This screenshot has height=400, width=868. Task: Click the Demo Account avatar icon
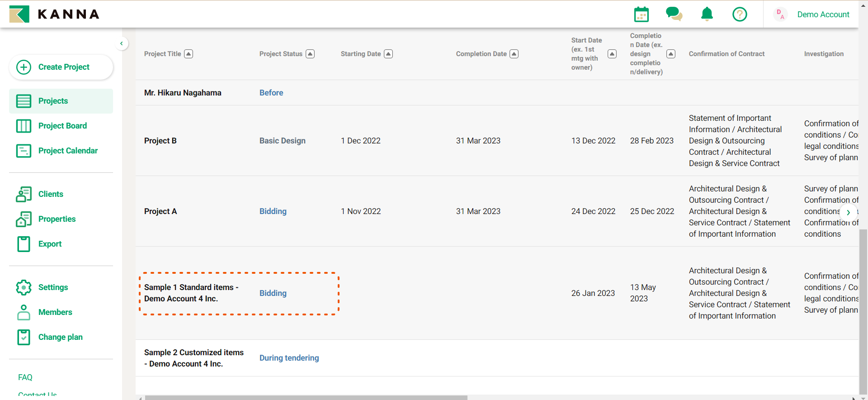pyautogui.click(x=780, y=14)
